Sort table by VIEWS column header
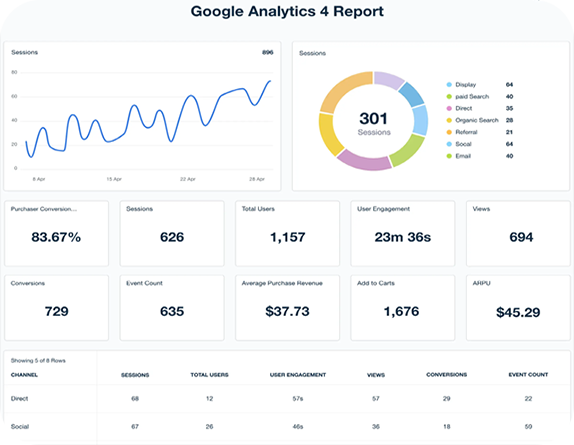This screenshot has width=574, height=445. pos(376,375)
